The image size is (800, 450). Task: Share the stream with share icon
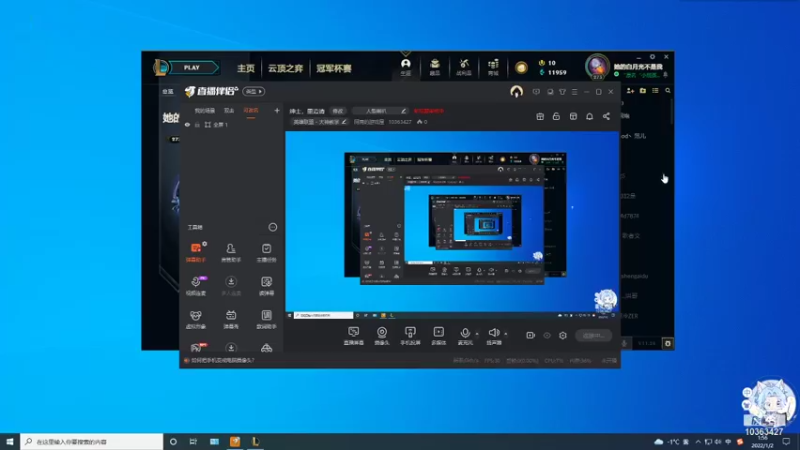606,117
